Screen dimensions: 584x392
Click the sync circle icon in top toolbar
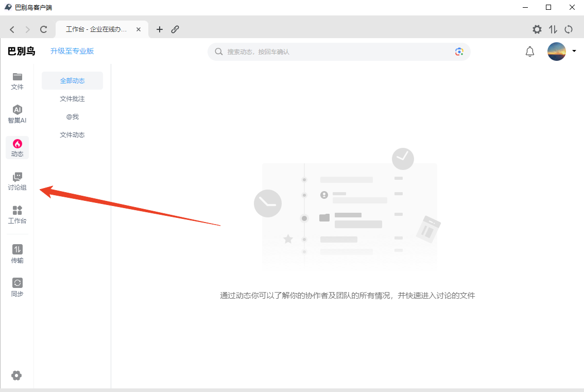click(x=569, y=29)
